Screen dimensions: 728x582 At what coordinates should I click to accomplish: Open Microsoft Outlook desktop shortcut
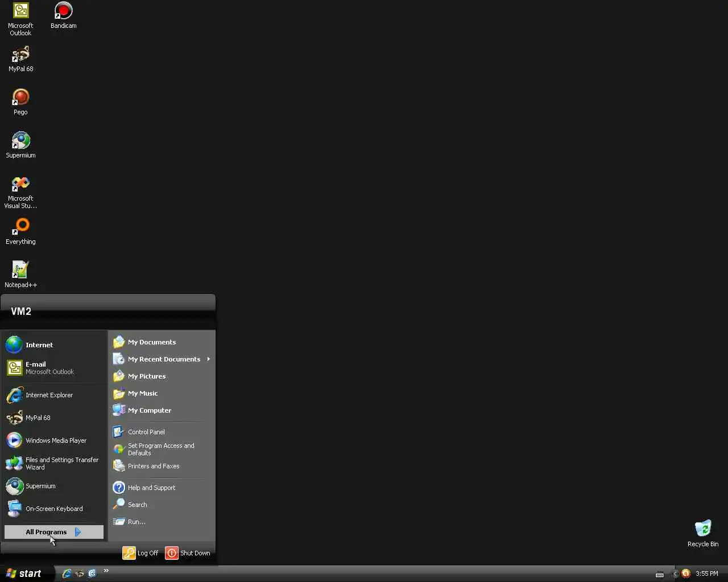[20, 19]
